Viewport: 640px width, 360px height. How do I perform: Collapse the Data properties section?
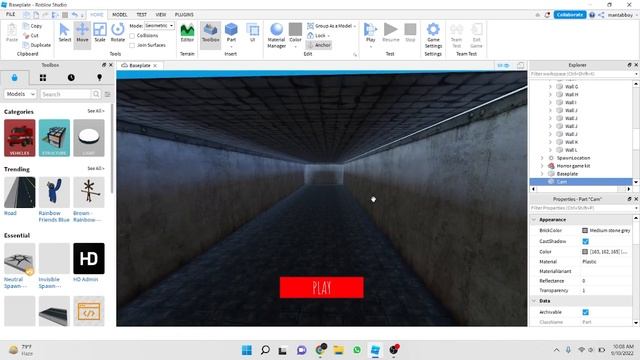point(534,301)
